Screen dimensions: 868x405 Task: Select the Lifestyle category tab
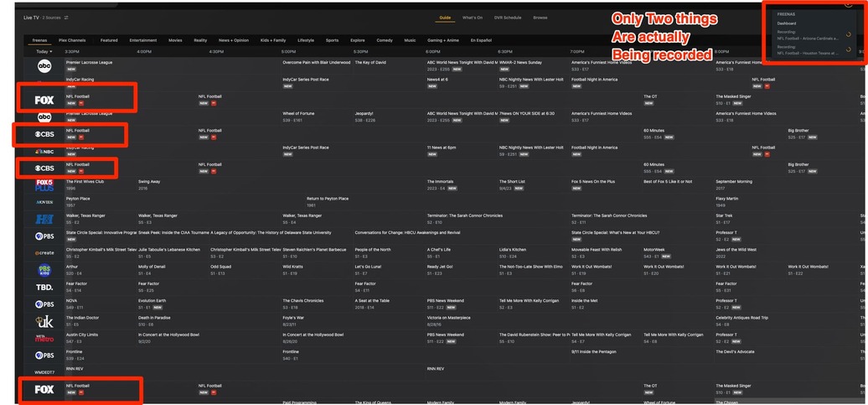point(306,40)
